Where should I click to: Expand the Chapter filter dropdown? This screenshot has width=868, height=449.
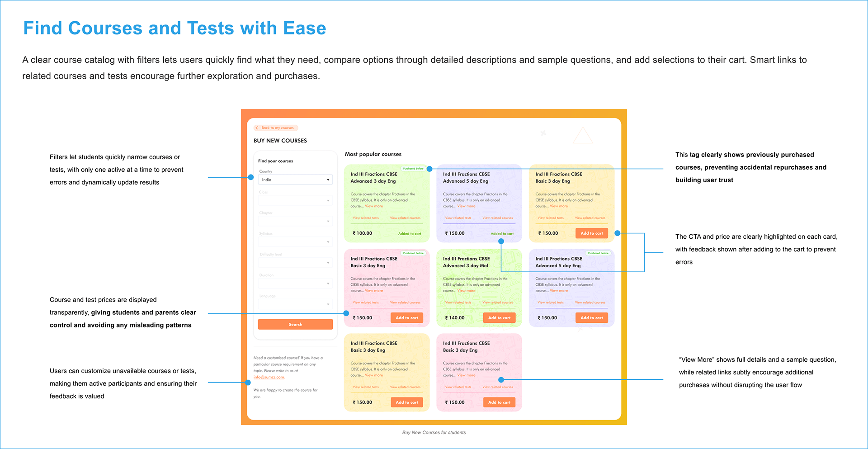[295, 221]
